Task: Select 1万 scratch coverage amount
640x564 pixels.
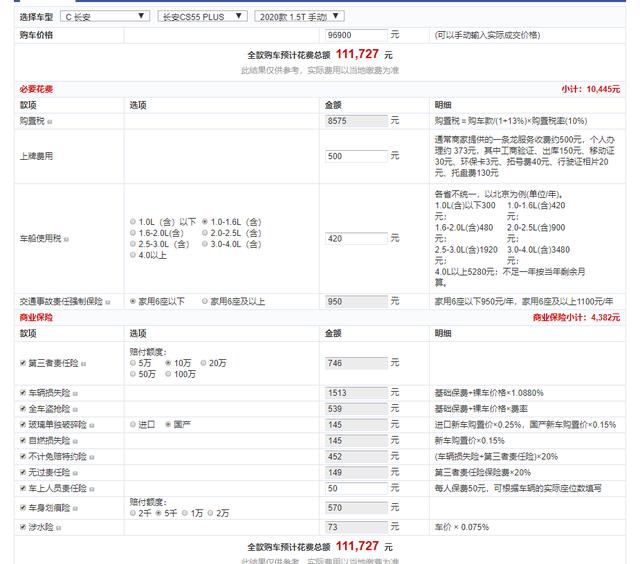Action: 185,513
